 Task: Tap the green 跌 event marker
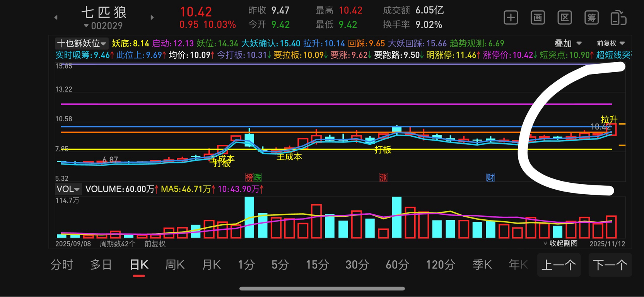click(x=258, y=177)
